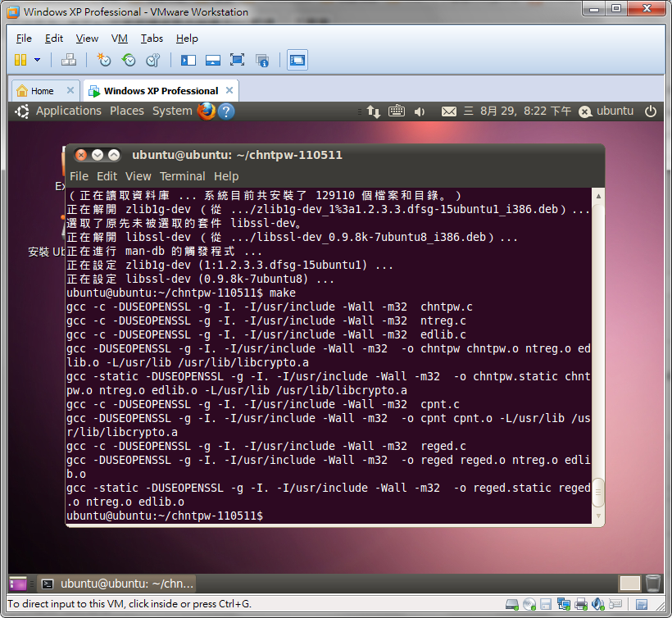This screenshot has width=672, height=618.
Task: Open the ubuntu user menu
Action: pyautogui.click(x=606, y=111)
